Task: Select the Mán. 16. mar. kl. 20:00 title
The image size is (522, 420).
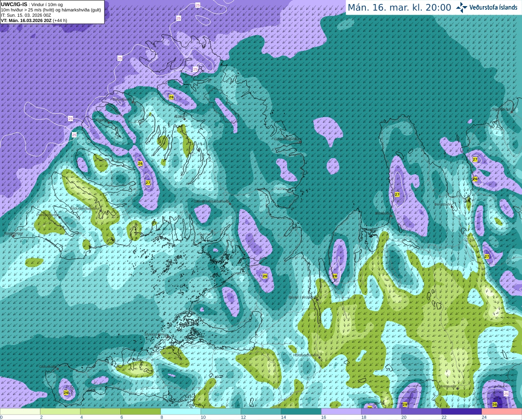Action: (x=399, y=7)
